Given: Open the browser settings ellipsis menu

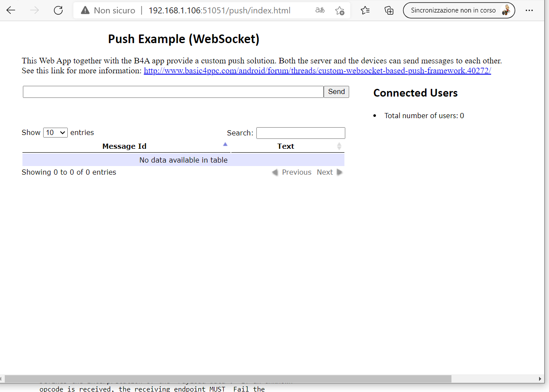Looking at the screenshot, I should coord(529,10).
